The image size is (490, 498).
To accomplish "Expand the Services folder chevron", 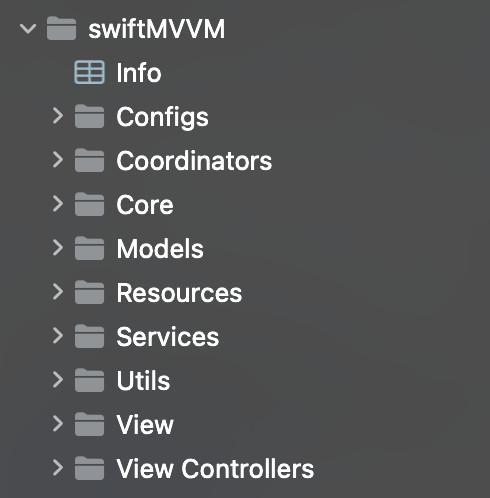I will click(58, 336).
